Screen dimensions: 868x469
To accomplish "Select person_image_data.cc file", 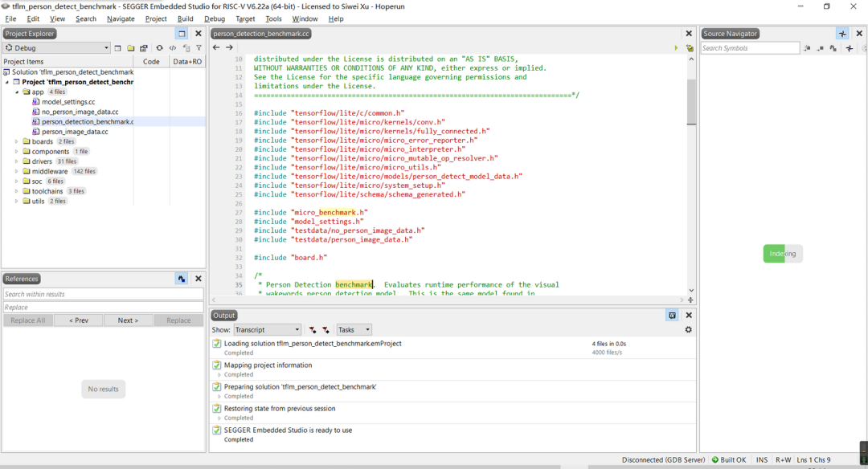I will [75, 132].
